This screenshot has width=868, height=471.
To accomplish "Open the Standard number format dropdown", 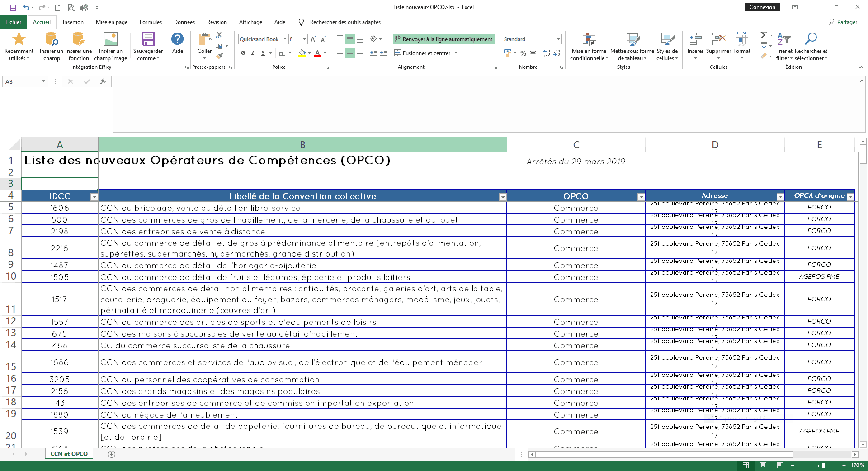I will (558, 39).
